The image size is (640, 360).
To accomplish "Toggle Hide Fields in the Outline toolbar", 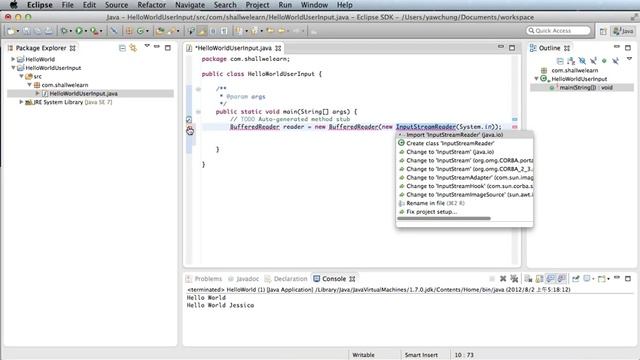I will 582,61.
